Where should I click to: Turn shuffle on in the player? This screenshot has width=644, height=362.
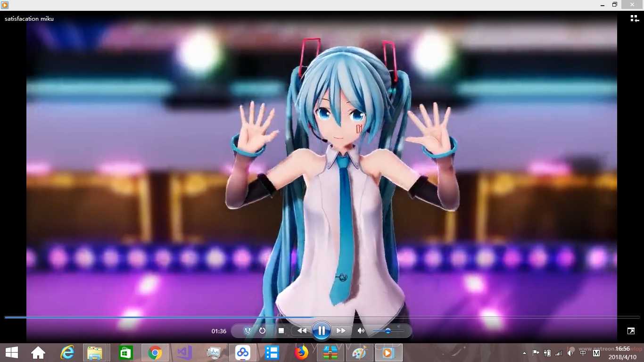pos(248,331)
